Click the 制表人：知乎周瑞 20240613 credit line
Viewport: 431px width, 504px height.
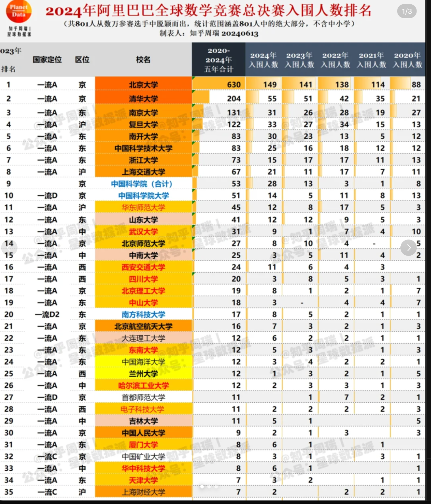209,33
